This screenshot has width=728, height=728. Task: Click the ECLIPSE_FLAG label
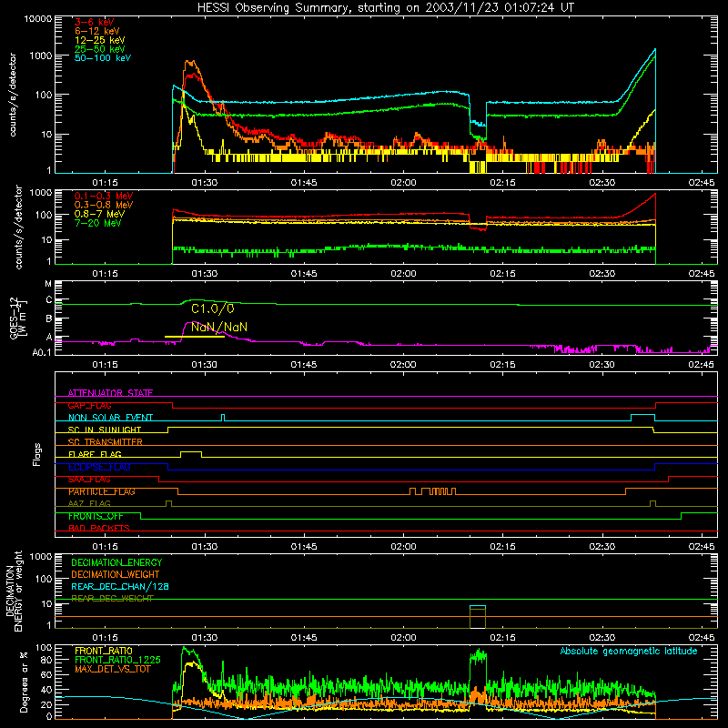99,467
